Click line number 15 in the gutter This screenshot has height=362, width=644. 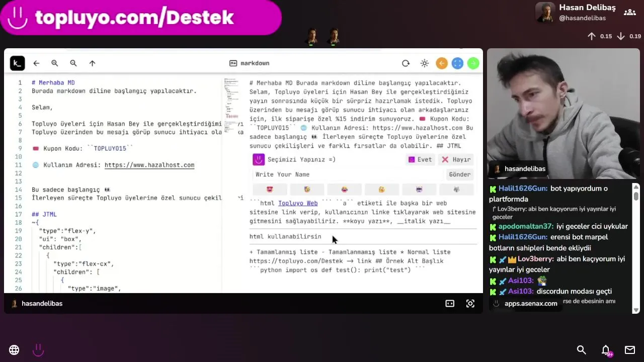click(19, 198)
